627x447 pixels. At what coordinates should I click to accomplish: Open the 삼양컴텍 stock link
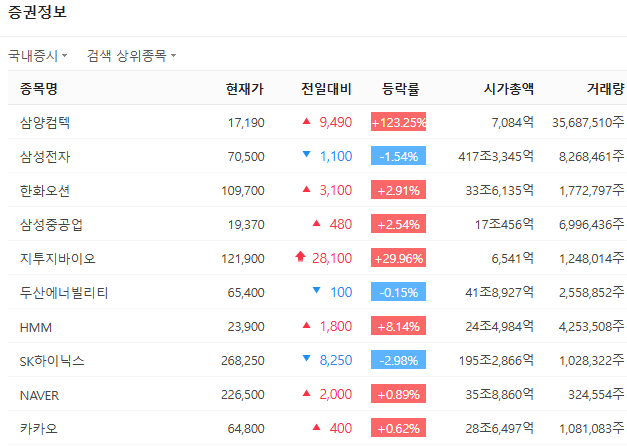(x=45, y=122)
